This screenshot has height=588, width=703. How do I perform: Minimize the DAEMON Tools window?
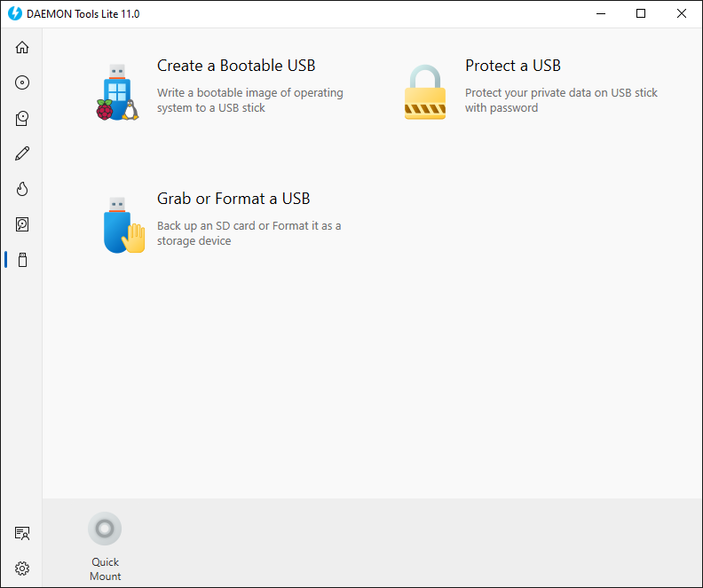coord(601,13)
